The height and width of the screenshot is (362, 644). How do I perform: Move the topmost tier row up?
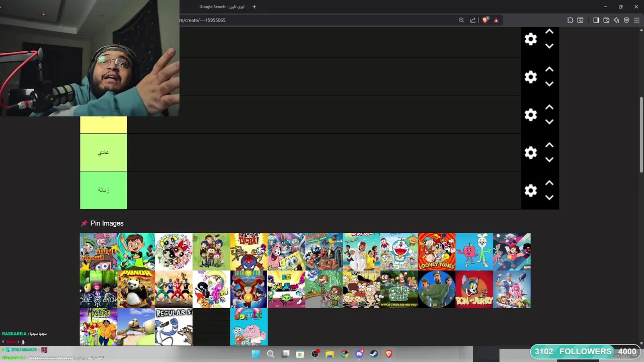pos(549,32)
